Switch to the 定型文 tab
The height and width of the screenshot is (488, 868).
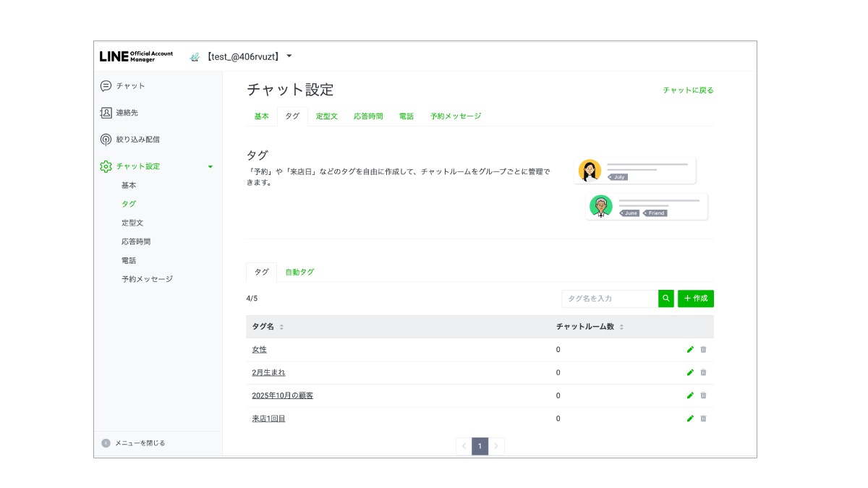click(326, 116)
